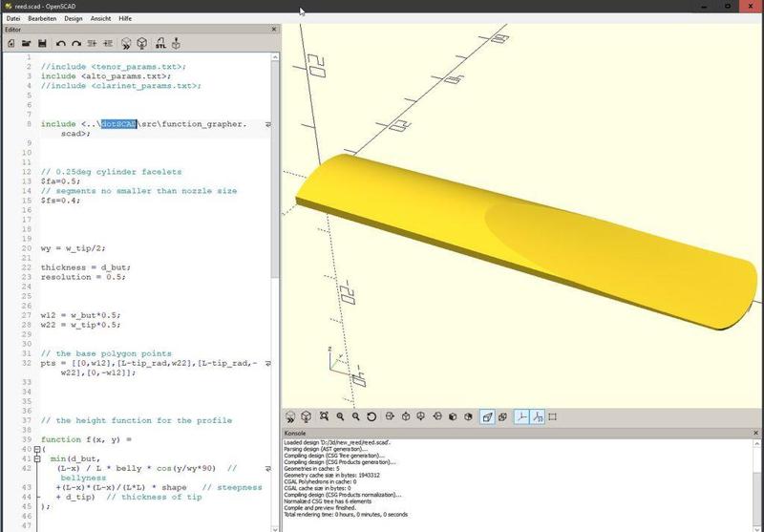Toggle Show Edges in the viewer toolbar
The image size is (764, 532).
click(x=552, y=417)
